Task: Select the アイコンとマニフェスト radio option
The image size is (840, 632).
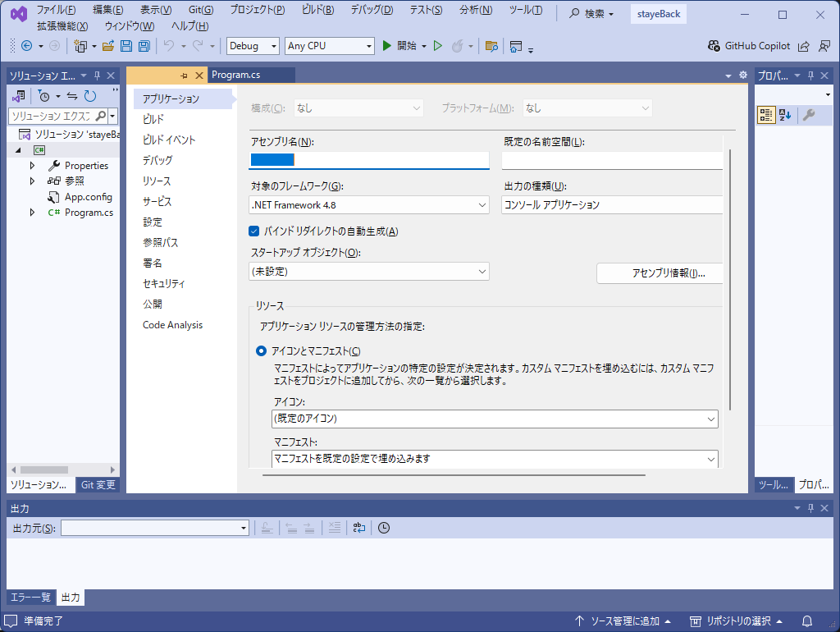Action: tap(262, 350)
